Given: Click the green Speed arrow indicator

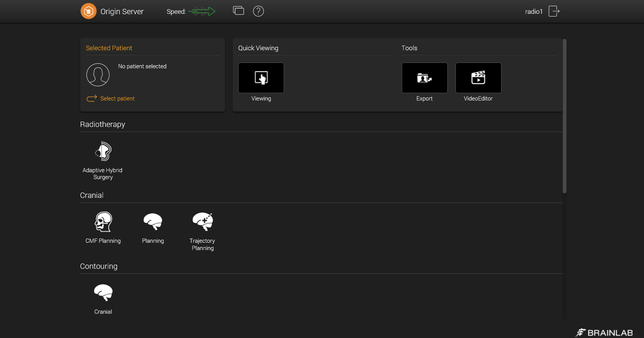Looking at the screenshot, I should [202, 11].
